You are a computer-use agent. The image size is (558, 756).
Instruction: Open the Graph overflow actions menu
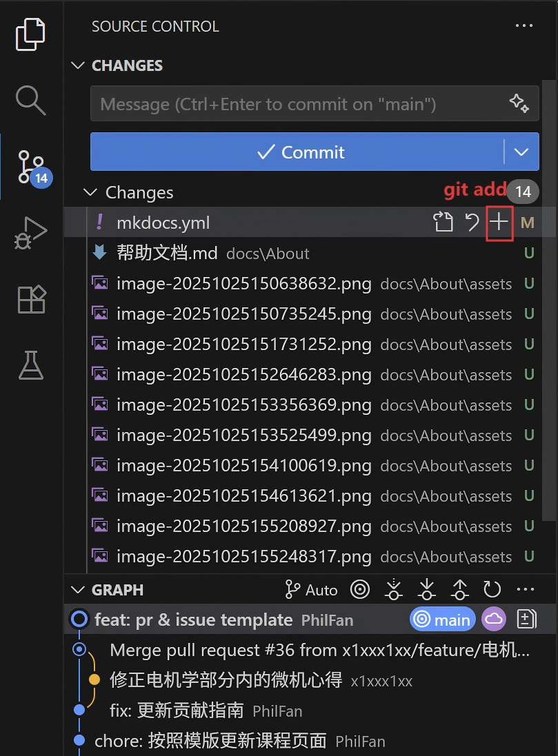(x=525, y=589)
